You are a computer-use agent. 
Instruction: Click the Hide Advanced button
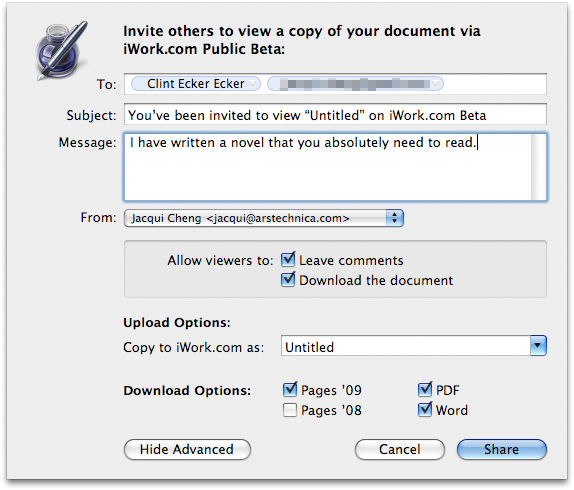[187, 449]
